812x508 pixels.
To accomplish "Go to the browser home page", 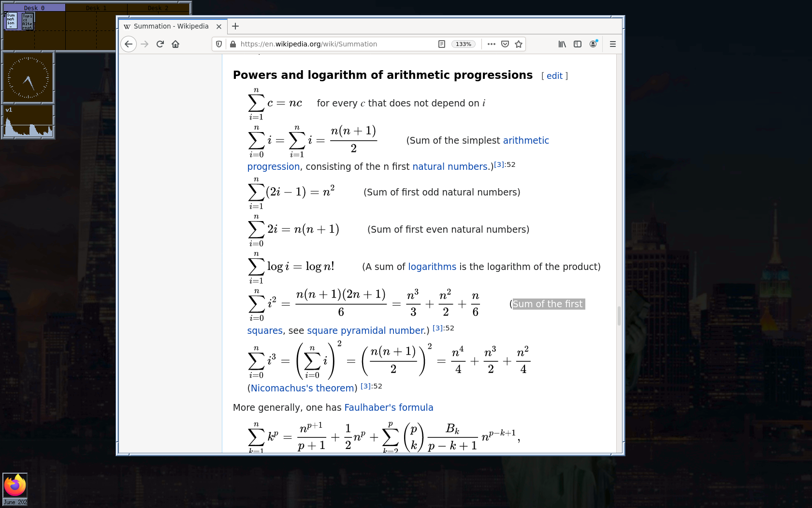I will pos(175,44).
